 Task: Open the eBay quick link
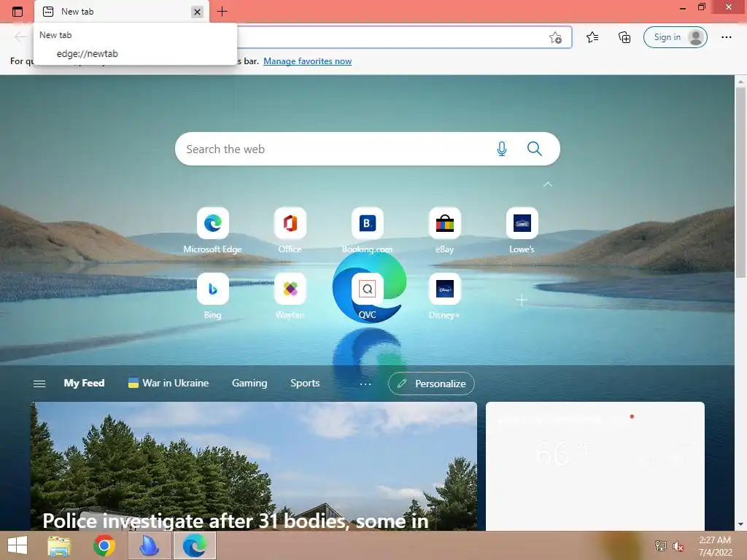444,230
